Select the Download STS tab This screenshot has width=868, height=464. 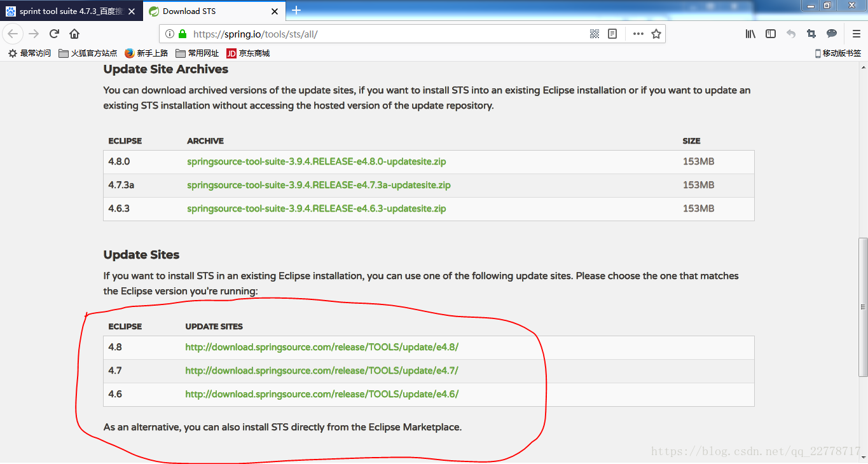pos(213,11)
